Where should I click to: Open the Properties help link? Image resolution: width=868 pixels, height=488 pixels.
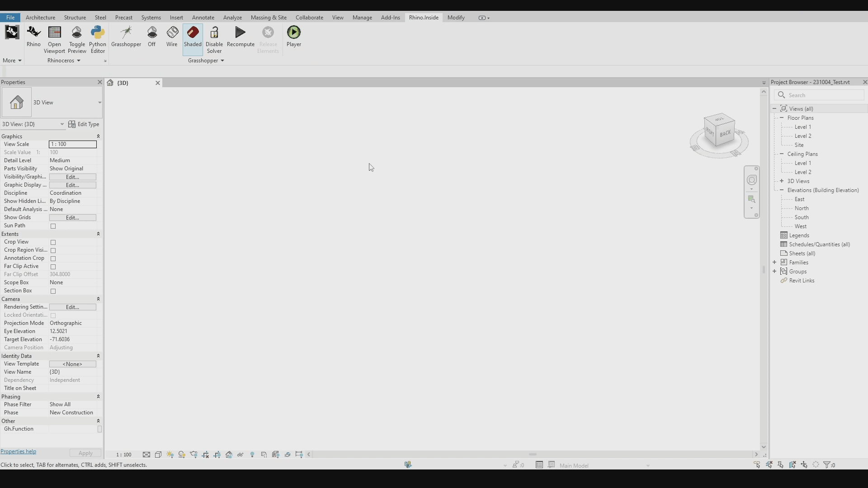click(x=19, y=452)
